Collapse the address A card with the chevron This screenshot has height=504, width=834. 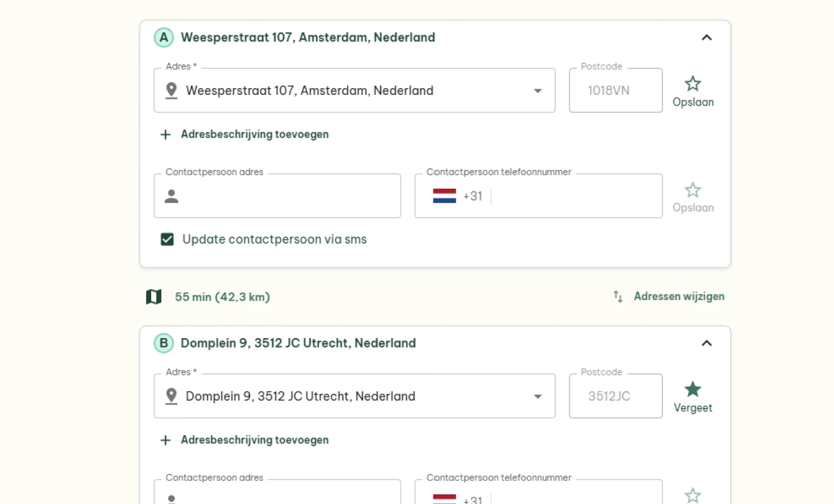tap(706, 38)
